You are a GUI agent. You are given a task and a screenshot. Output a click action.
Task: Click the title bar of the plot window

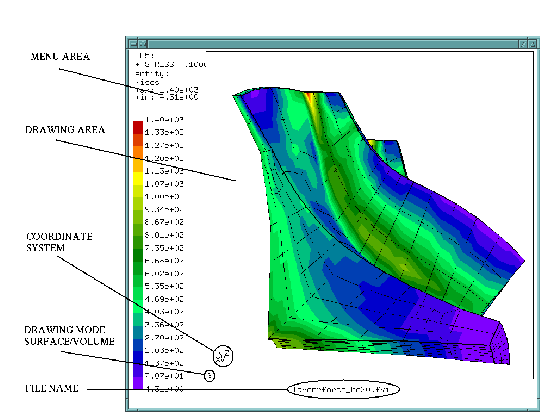point(333,44)
